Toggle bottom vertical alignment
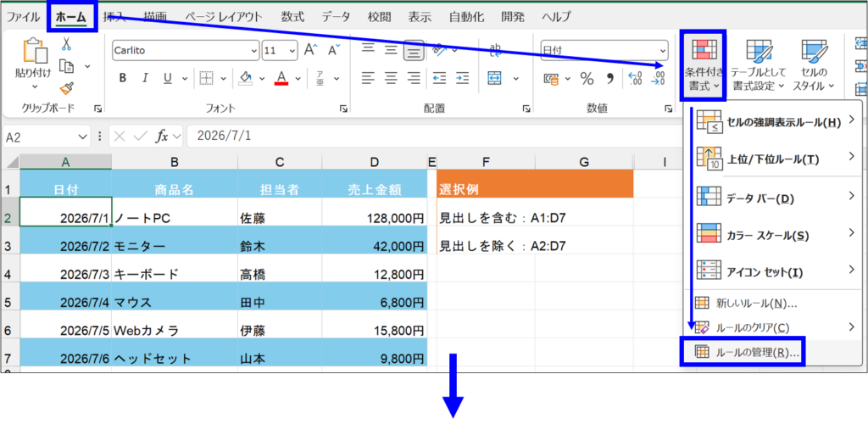The width and height of the screenshot is (868, 441). [x=414, y=51]
